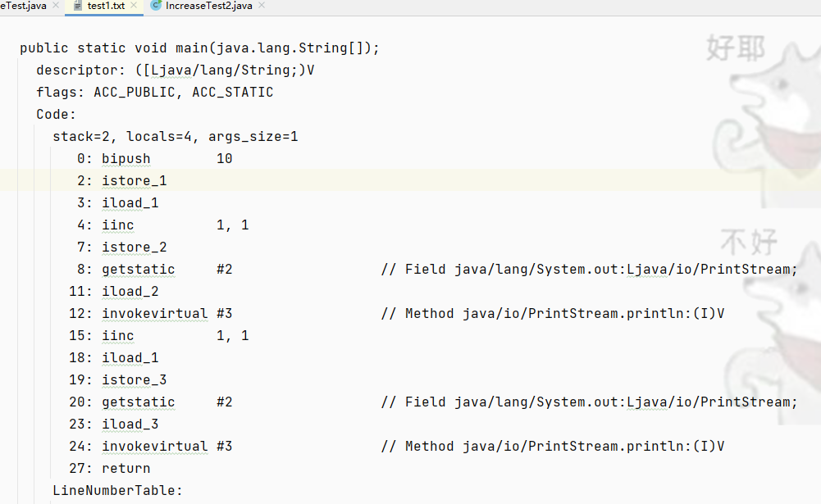Click the invokevirtual #3 at offset 12
Viewport: 821px width, 504px height.
[x=167, y=314]
